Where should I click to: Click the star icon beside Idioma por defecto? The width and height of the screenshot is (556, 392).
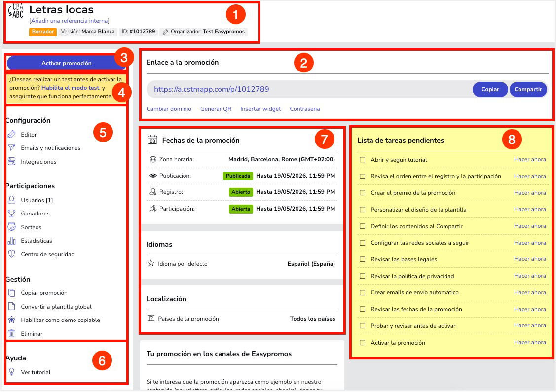click(x=151, y=263)
